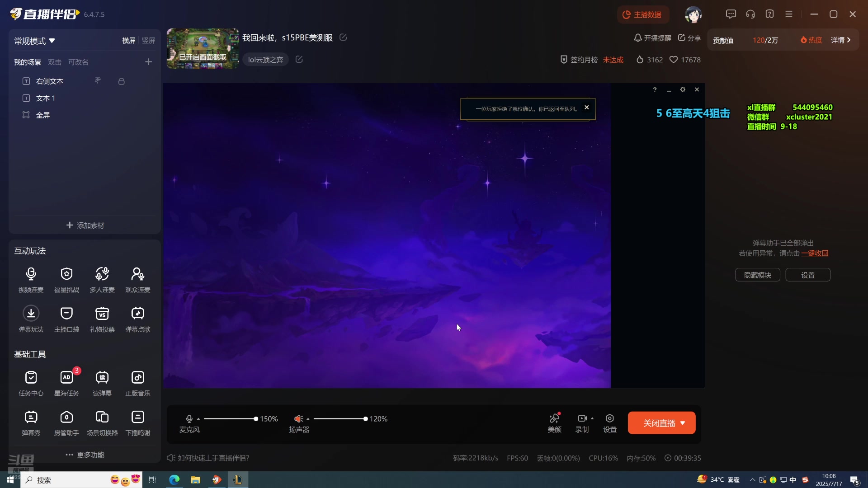The width and height of the screenshot is (868, 488).
Task: Open customer service headset icon
Action: click(x=750, y=14)
